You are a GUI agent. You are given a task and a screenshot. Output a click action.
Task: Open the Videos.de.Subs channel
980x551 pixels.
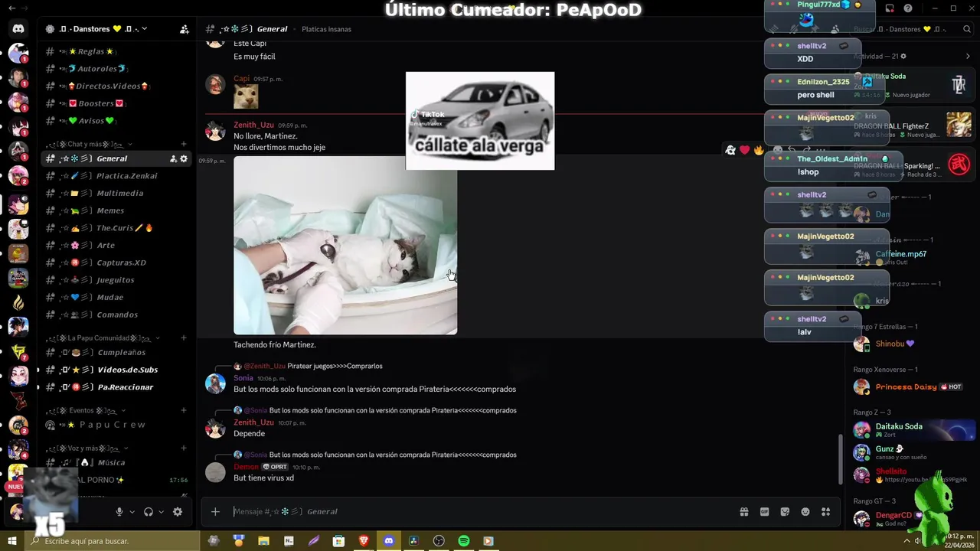point(115,370)
